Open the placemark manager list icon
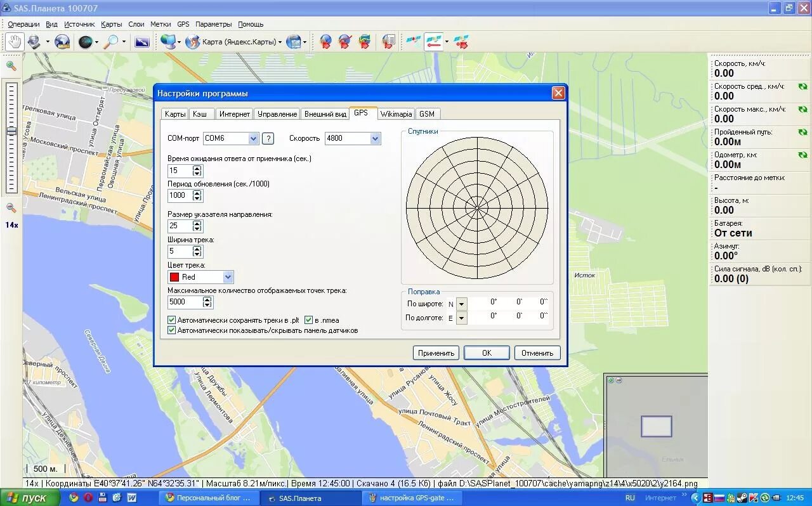812x506 pixels. pyautogui.click(x=388, y=42)
